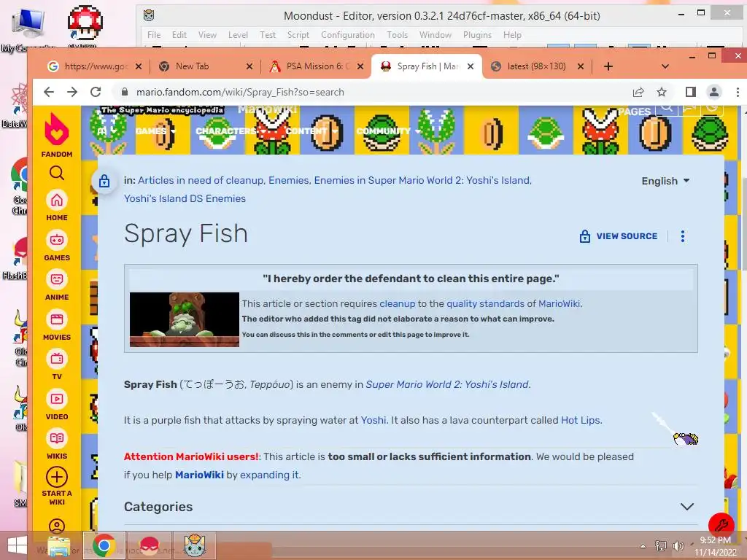Open the Hot Lips link

581,420
